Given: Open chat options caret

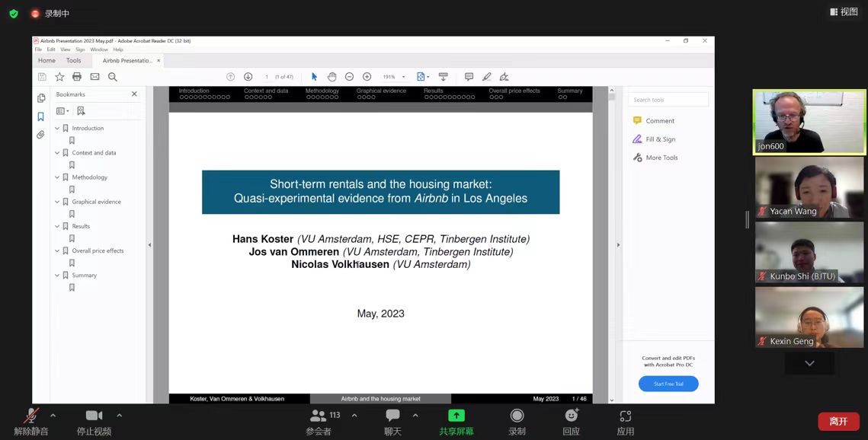Looking at the screenshot, I should click(x=415, y=415).
